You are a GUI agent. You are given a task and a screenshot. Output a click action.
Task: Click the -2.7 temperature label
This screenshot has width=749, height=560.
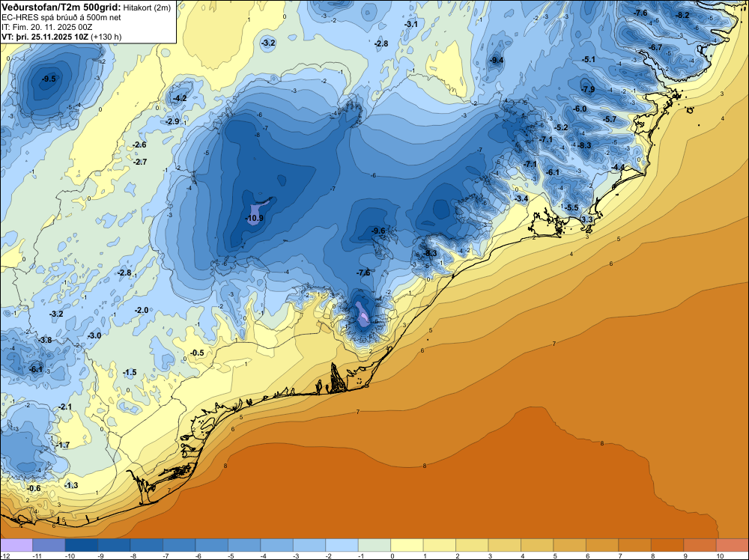coord(140,162)
